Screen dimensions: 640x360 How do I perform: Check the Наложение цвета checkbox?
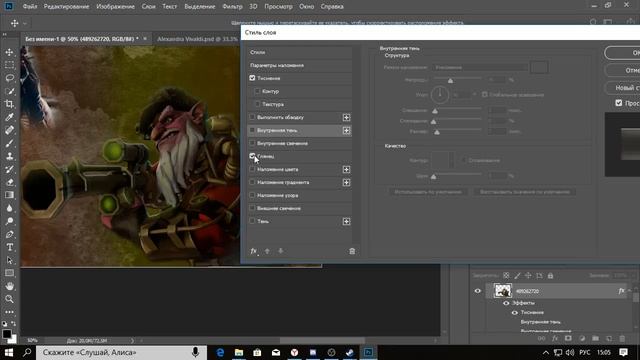252,169
